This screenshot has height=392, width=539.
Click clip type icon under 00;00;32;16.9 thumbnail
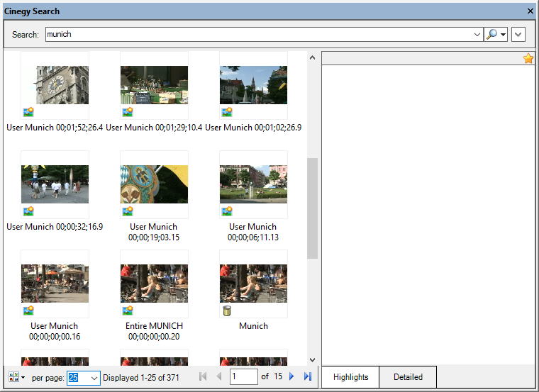click(x=28, y=211)
